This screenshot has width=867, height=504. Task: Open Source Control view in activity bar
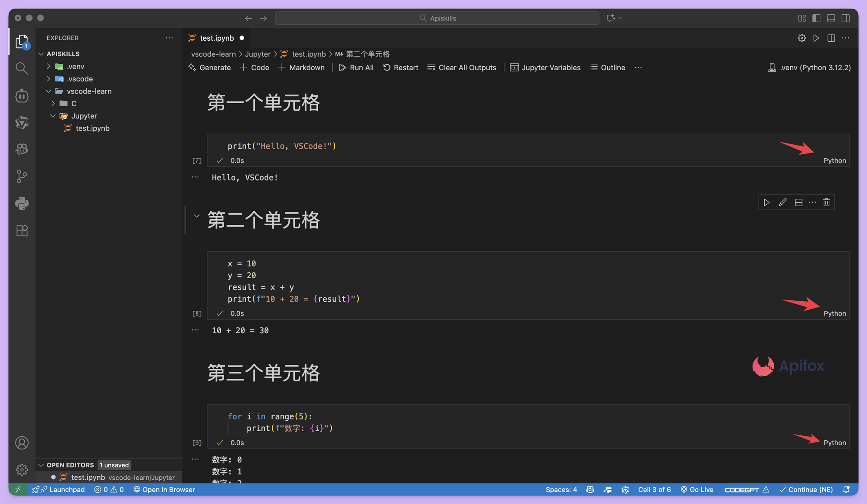(22, 176)
